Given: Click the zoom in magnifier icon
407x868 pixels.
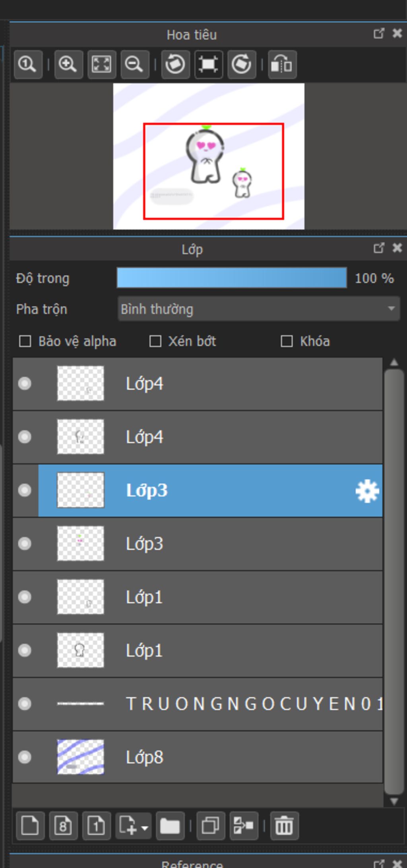Looking at the screenshot, I should [68, 64].
